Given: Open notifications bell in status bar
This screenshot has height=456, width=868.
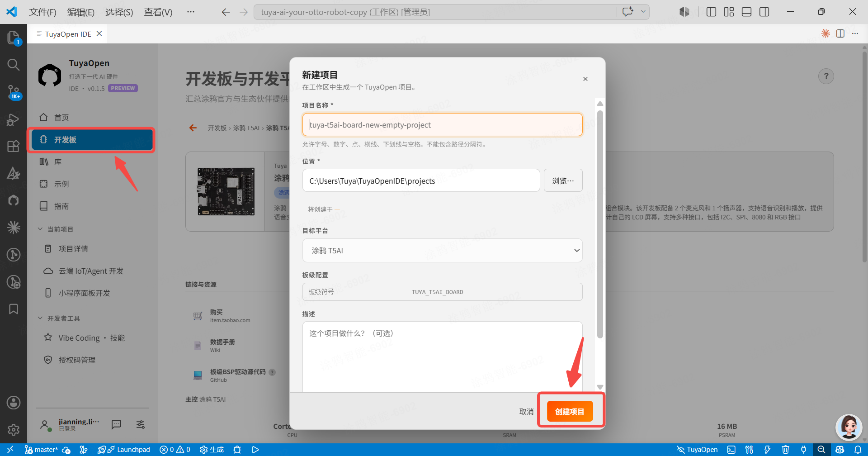Looking at the screenshot, I should (x=858, y=450).
